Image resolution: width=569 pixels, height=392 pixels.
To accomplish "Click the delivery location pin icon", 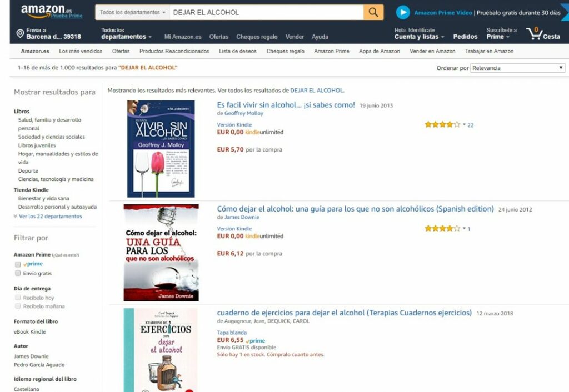I will [x=21, y=34].
